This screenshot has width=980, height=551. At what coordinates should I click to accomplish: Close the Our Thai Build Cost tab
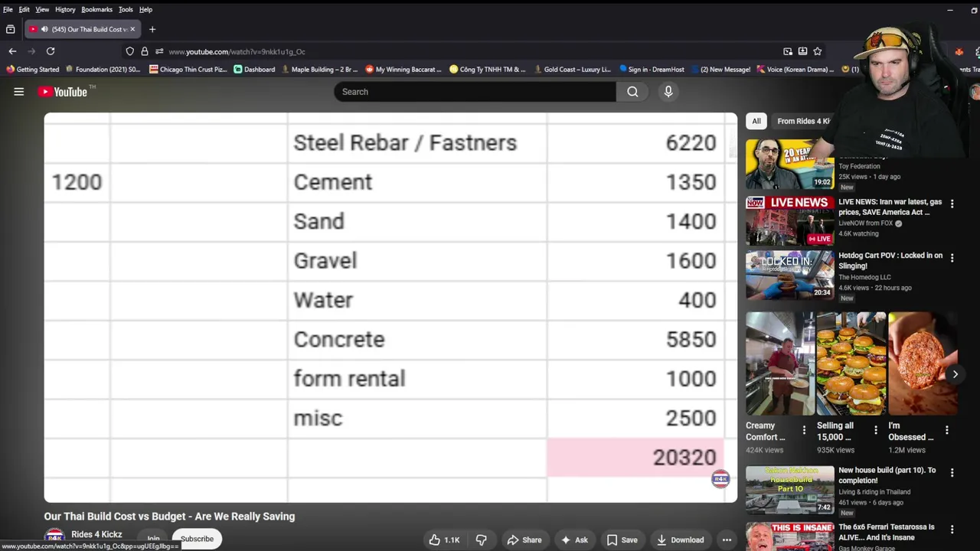click(x=132, y=29)
